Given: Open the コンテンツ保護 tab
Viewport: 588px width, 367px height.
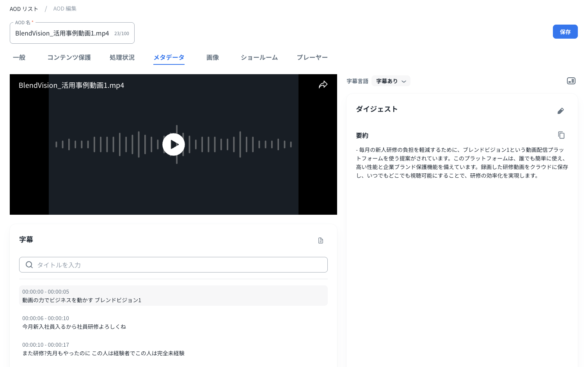Looking at the screenshot, I should 69,57.
